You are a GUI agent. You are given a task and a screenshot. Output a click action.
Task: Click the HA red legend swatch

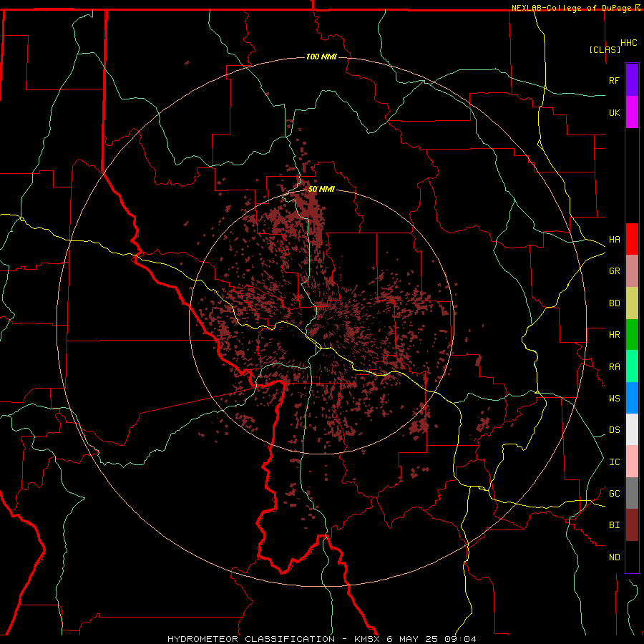click(632, 239)
